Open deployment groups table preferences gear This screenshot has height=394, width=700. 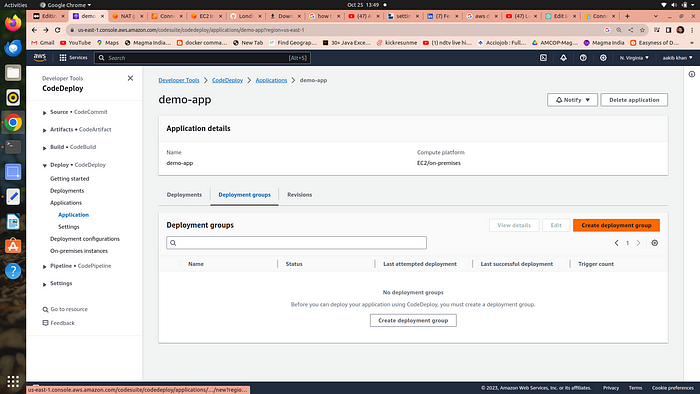[x=654, y=243]
